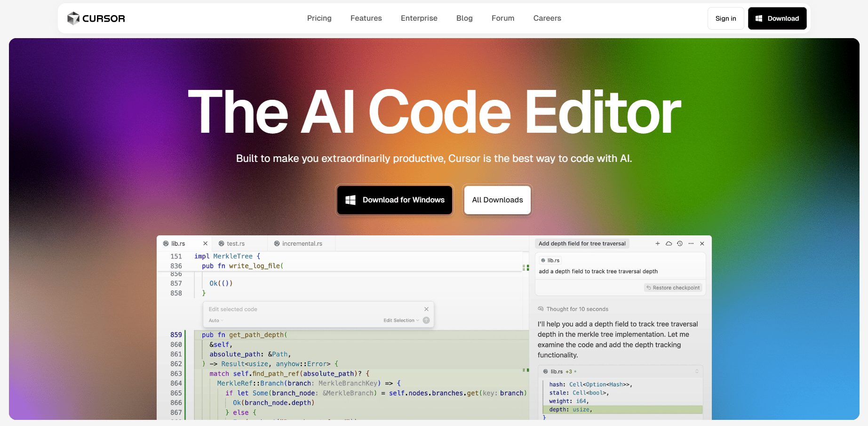868x426 pixels.
Task: Visit the Blog
Action: pyautogui.click(x=464, y=18)
